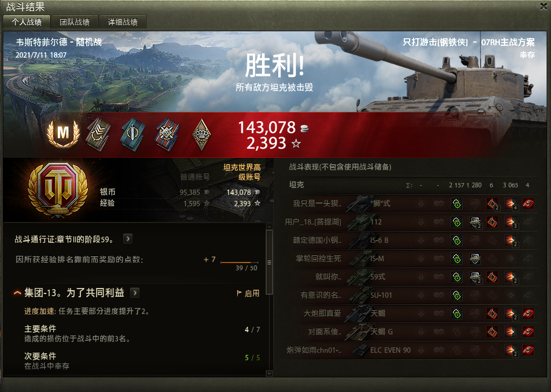
Task: Open 集团-13 mission details arrow button
Action: [x=135, y=293]
